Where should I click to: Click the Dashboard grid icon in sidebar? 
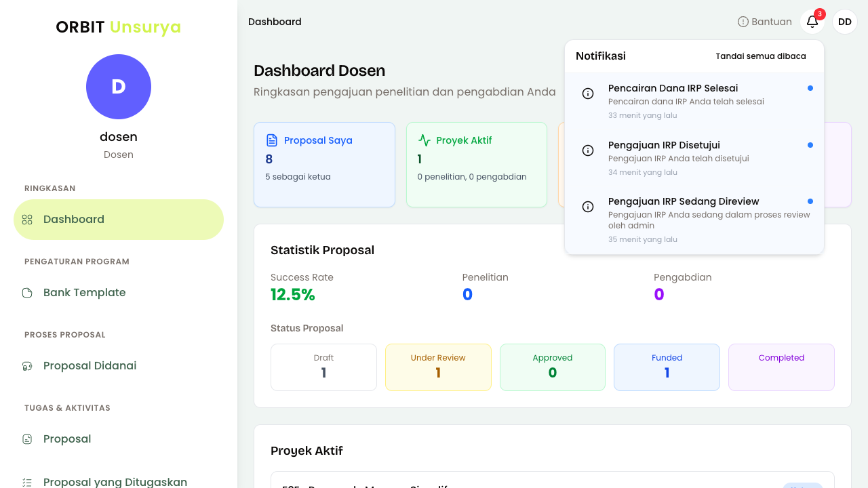click(27, 220)
